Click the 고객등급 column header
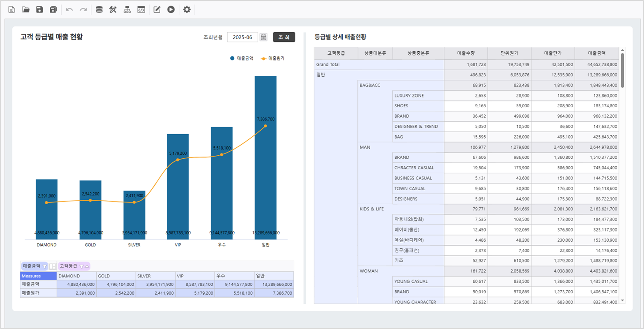The height and width of the screenshot is (329, 644). pyautogui.click(x=336, y=53)
